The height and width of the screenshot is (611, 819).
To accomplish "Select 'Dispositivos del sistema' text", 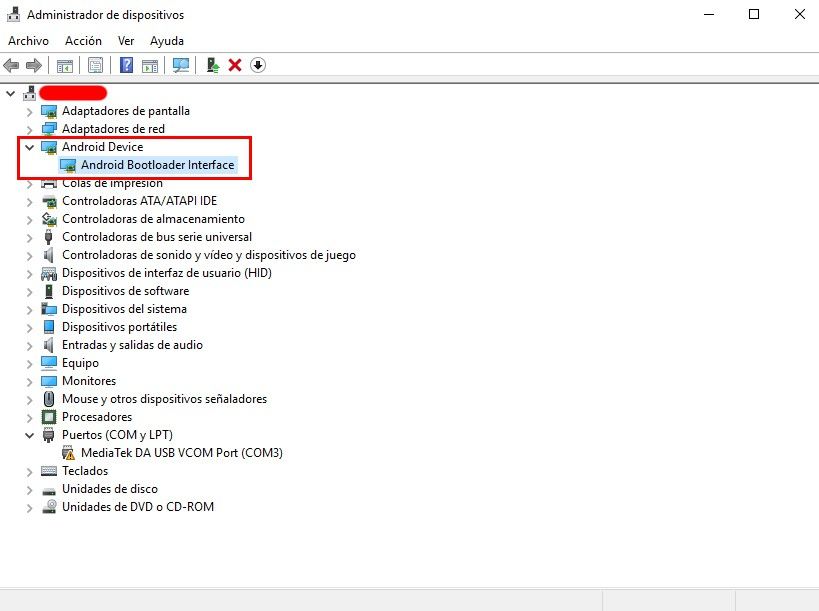I will pos(124,309).
